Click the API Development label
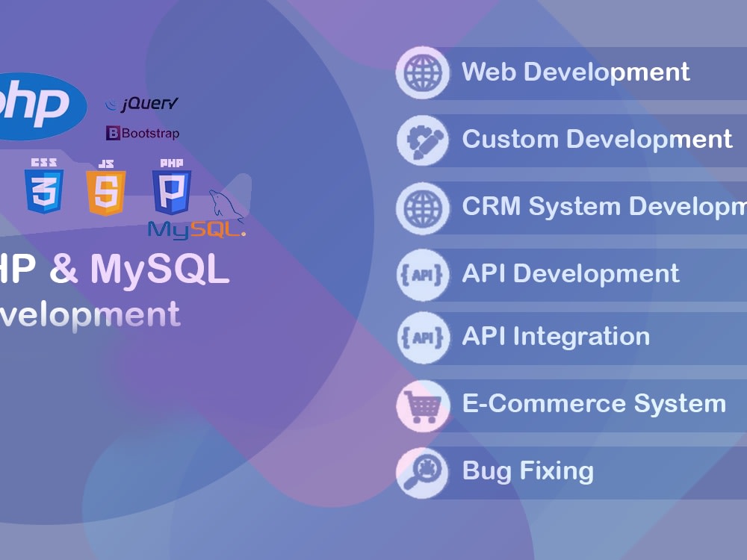Viewport: 747px width, 560px height. point(571,274)
